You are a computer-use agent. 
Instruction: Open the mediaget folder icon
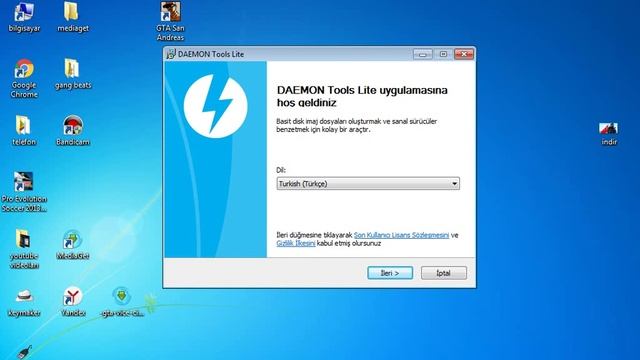click(x=73, y=17)
